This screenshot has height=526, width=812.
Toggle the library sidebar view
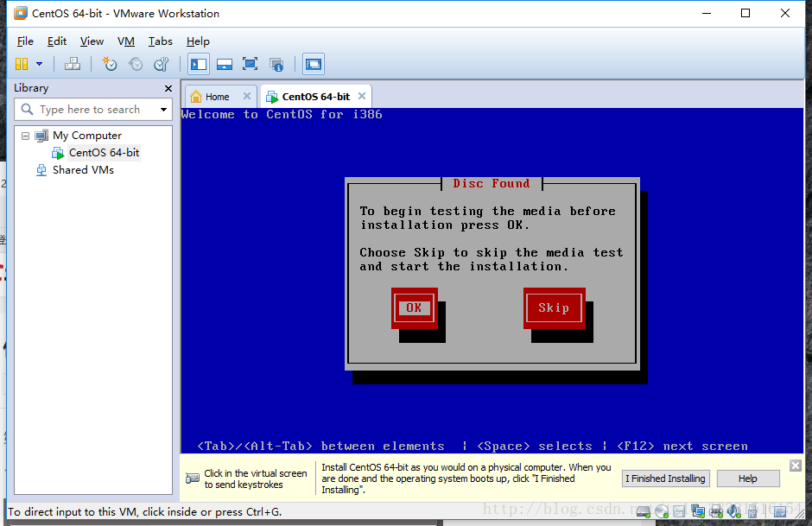click(199, 64)
